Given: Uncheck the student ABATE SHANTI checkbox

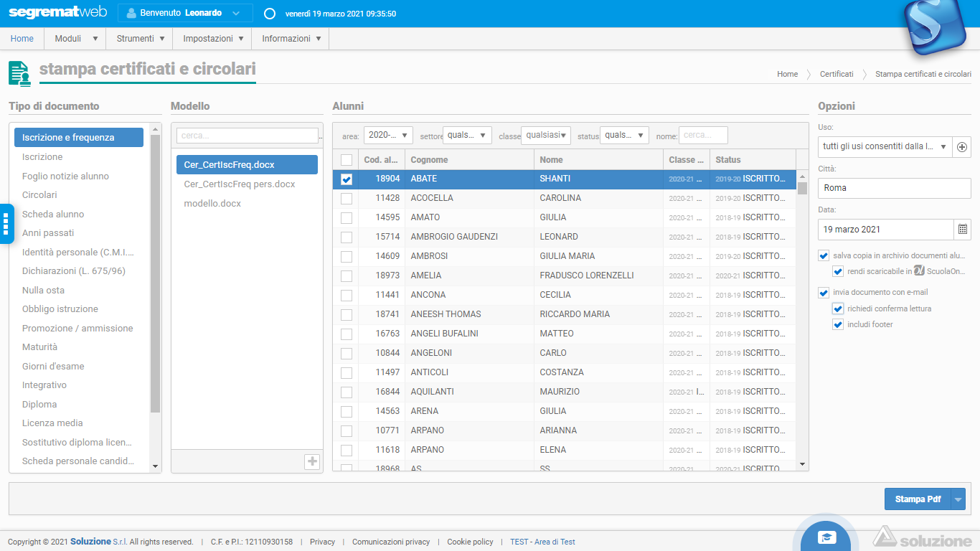Looking at the screenshot, I should click(347, 179).
